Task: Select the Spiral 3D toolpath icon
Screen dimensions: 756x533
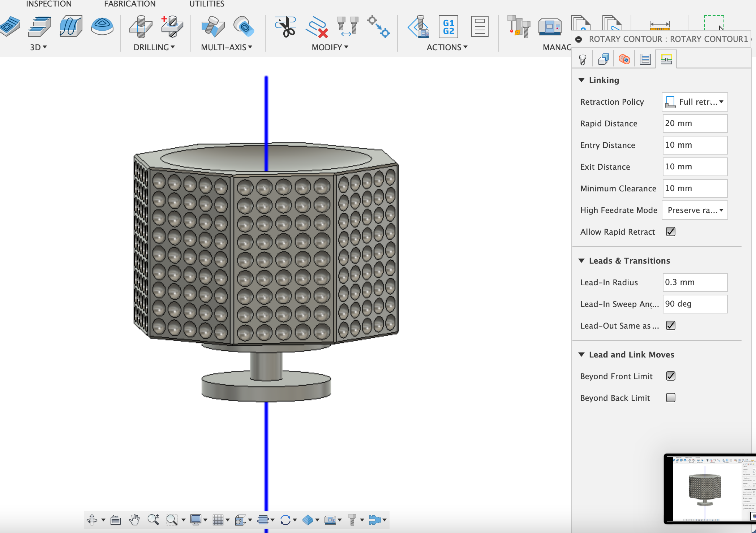Action: 102,26
